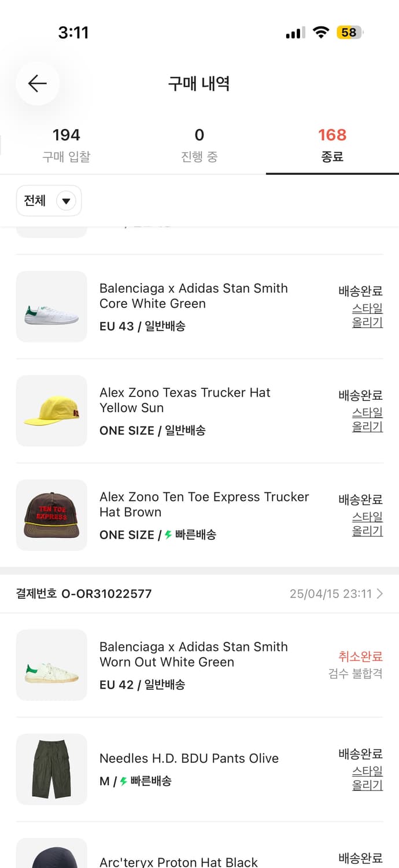Open the 전체 filter dropdown
This screenshot has width=399, height=868.
49,201
